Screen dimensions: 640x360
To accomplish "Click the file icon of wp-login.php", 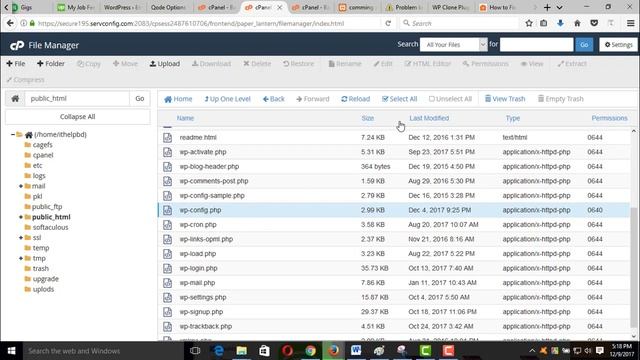I will click(167, 268).
